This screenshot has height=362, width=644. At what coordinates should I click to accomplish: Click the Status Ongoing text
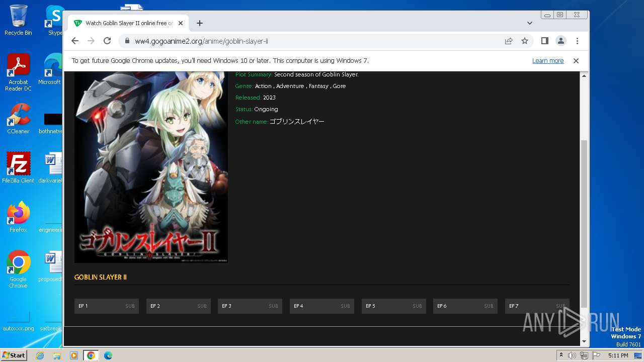coord(257,109)
